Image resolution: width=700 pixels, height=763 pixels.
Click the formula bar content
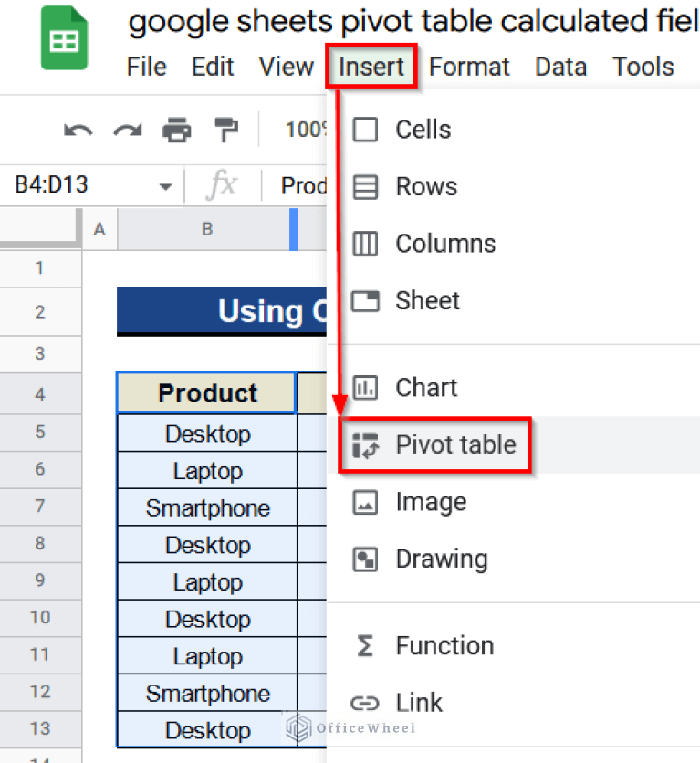point(303,185)
